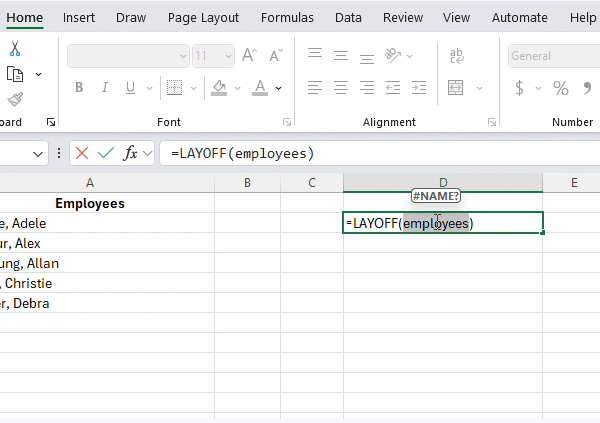This screenshot has height=423, width=600.
Task: Switch to the Formulas tab
Action: point(287,18)
